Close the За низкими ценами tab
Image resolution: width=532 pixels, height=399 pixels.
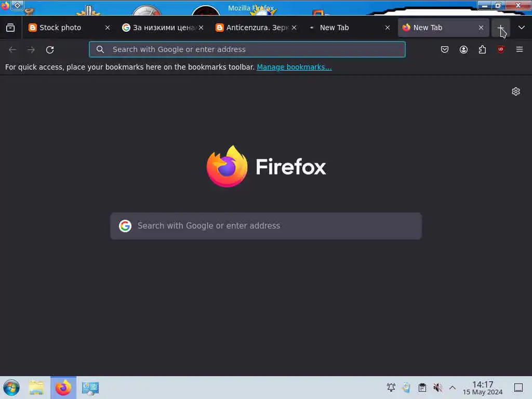point(201,28)
